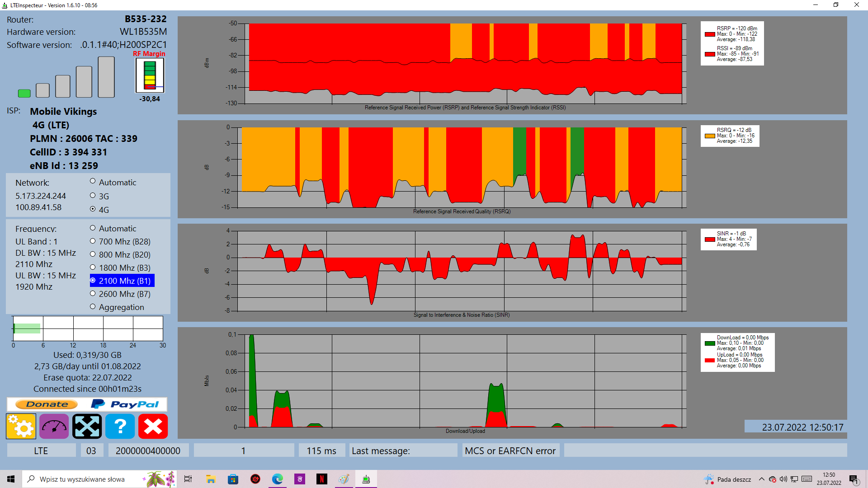Image resolution: width=868 pixels, height=488 pixels.
Task: Open Microsoft Store from the taskbar
Action: click(x=233, y=479)
